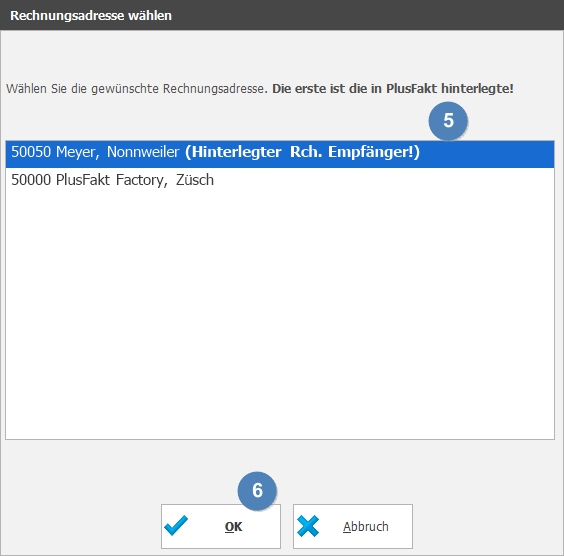The image size is (564, 556).
Task: Select the 50000 PlusFakt Factory, Züsch row
Action: click(x=280, y=180)
